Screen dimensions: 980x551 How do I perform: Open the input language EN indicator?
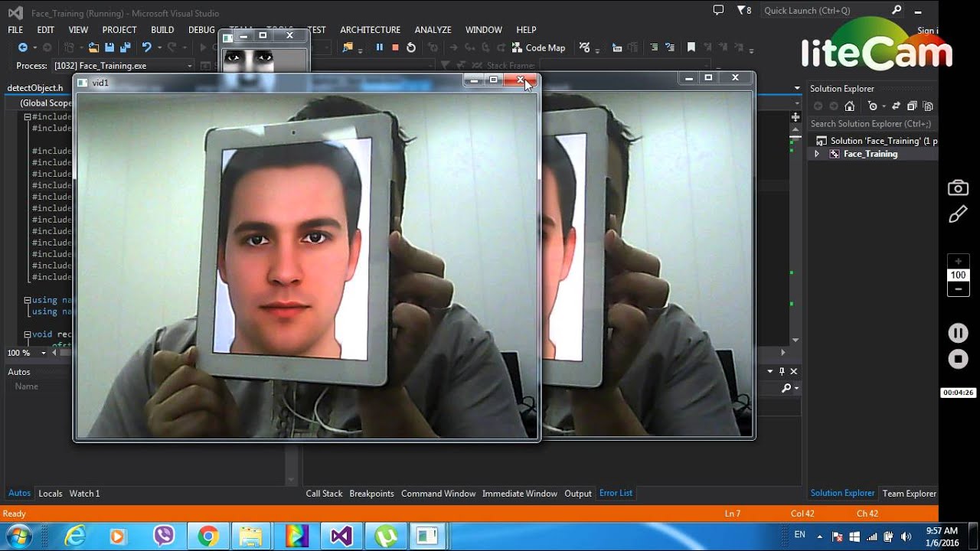tap(800, 535)
